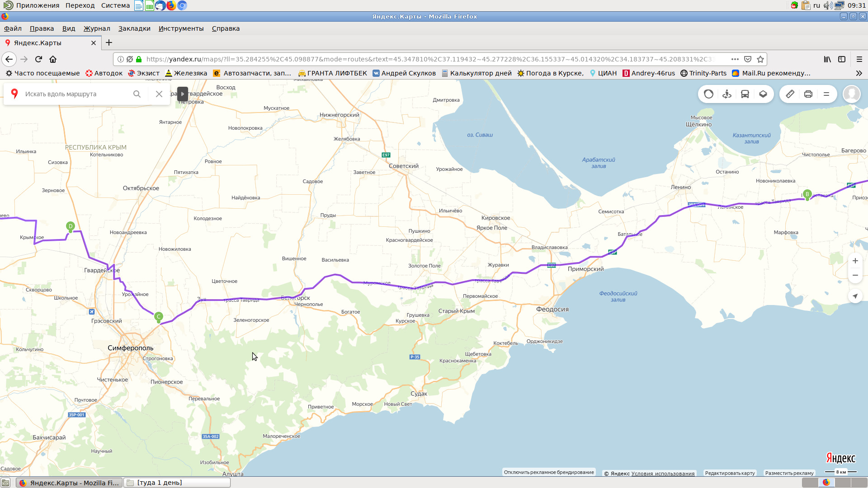Click Редактировать карту link

[x=730, y=473]
